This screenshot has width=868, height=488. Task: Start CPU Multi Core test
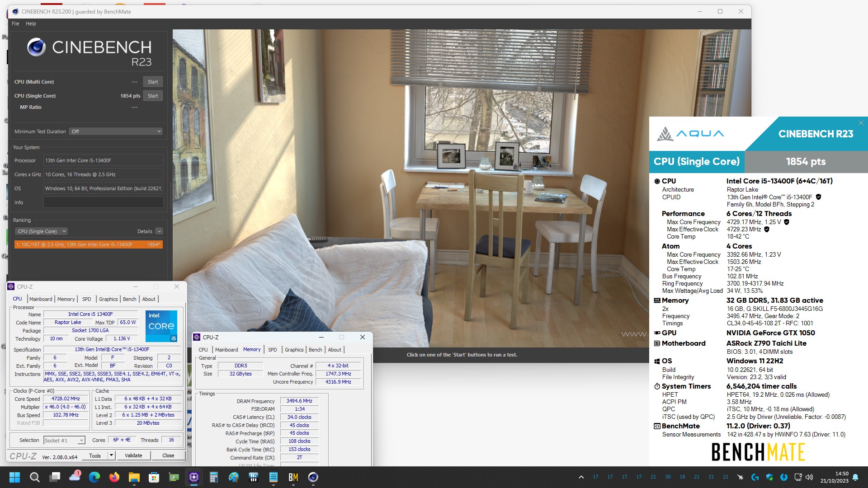[x=153, y=82]
